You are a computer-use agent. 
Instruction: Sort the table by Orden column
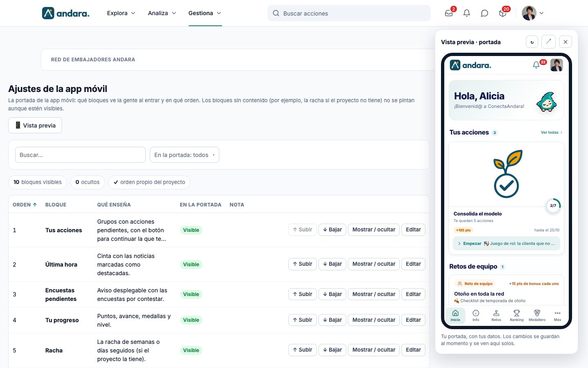(24, 204)
